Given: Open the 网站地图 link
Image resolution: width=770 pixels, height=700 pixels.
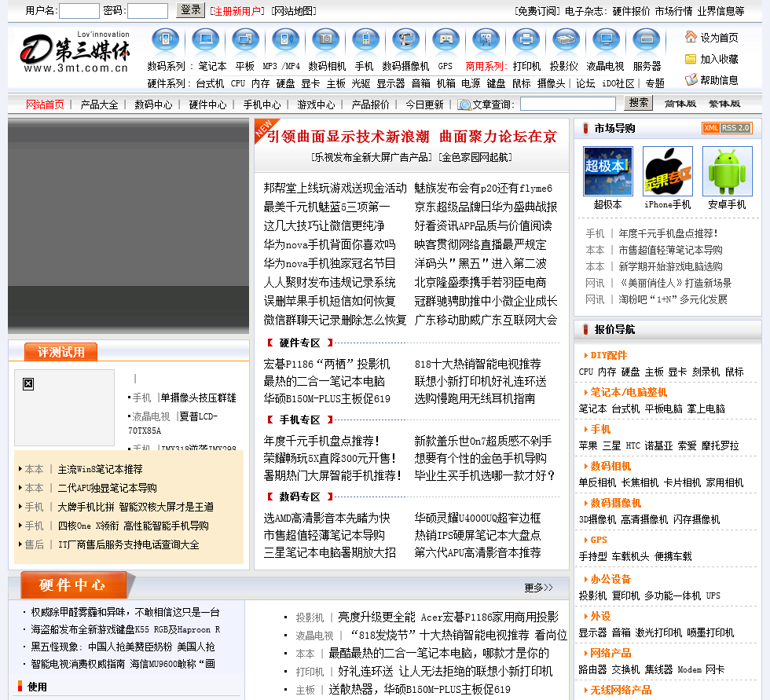Looking at the screenshot, I should click(294, 11).
